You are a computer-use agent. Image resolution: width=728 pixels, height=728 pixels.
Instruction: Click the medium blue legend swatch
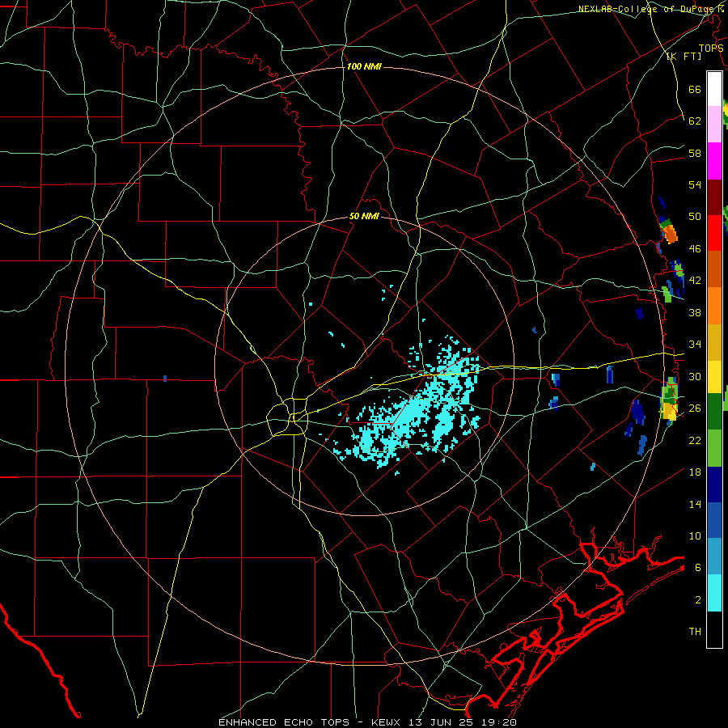[x=714, y=520]
